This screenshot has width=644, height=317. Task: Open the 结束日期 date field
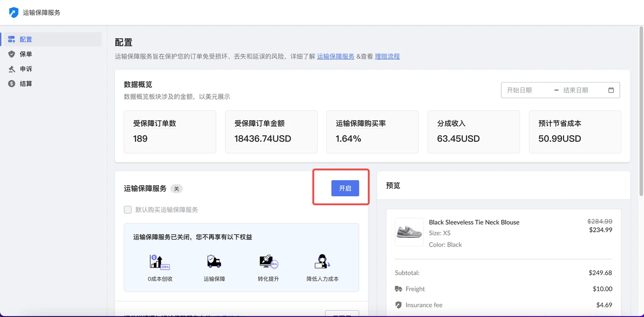pyautogui.click(x=579, y=90)
